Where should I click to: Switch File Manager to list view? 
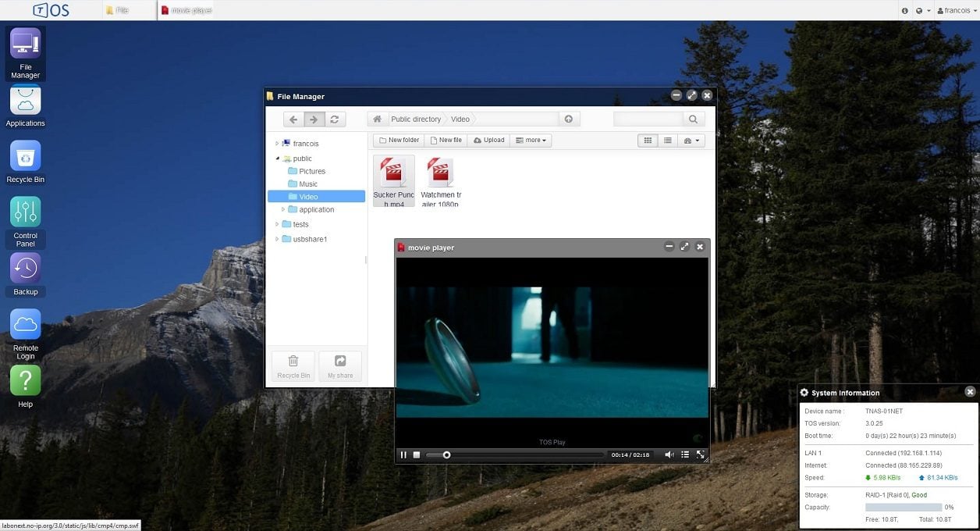(667, 141)
